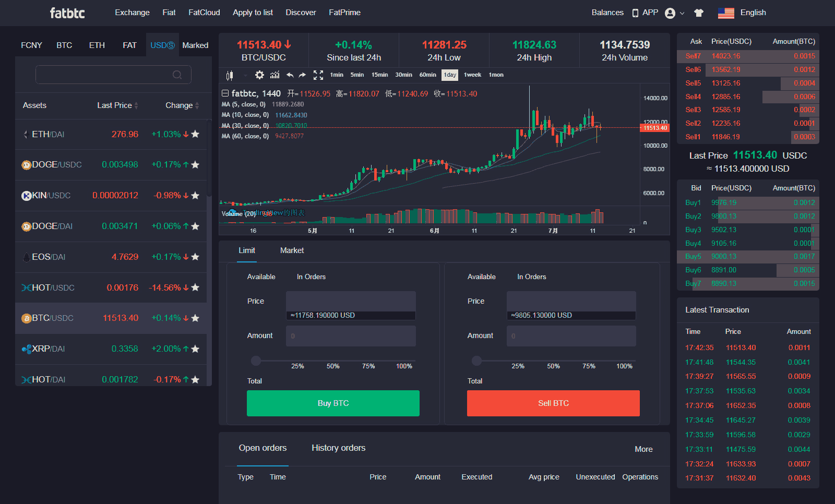Click More in open orders

click(x=643, y=449)
